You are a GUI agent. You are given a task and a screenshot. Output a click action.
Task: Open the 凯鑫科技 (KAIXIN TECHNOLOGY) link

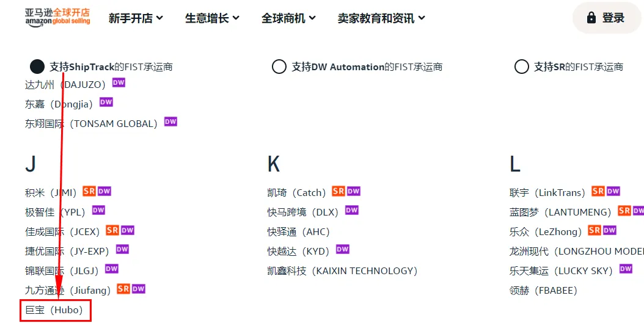click(342, 270)
